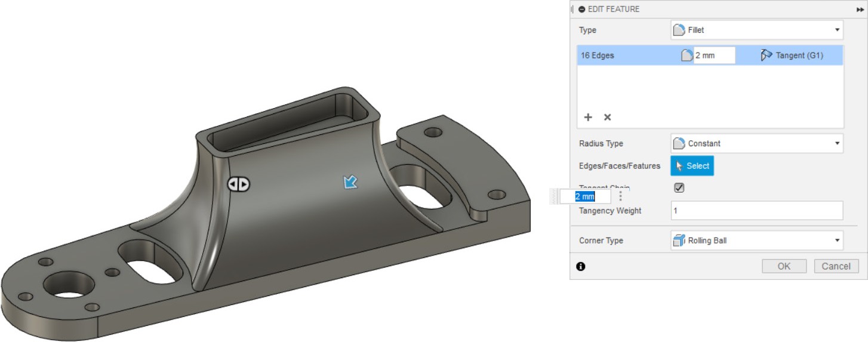Viewport: 868px width, 342px height.
Task: Click the Tangency Weight input field
Action: coord(756,211)
